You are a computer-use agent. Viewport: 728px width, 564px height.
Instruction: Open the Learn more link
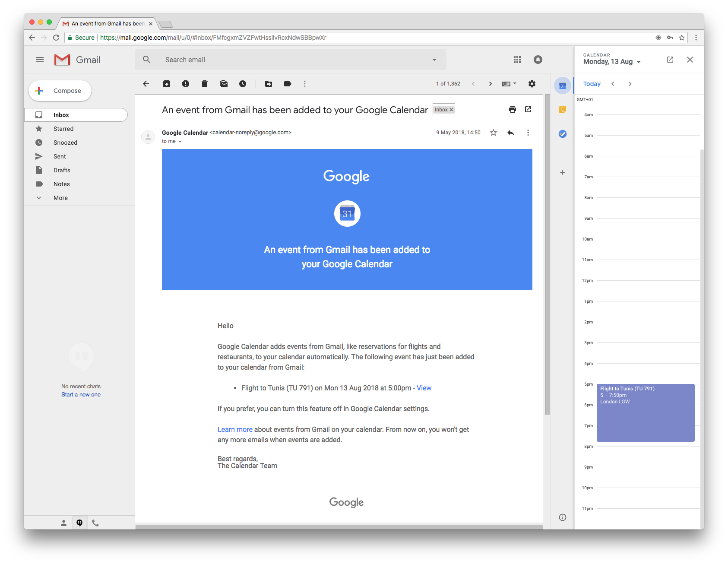point(235,429)
